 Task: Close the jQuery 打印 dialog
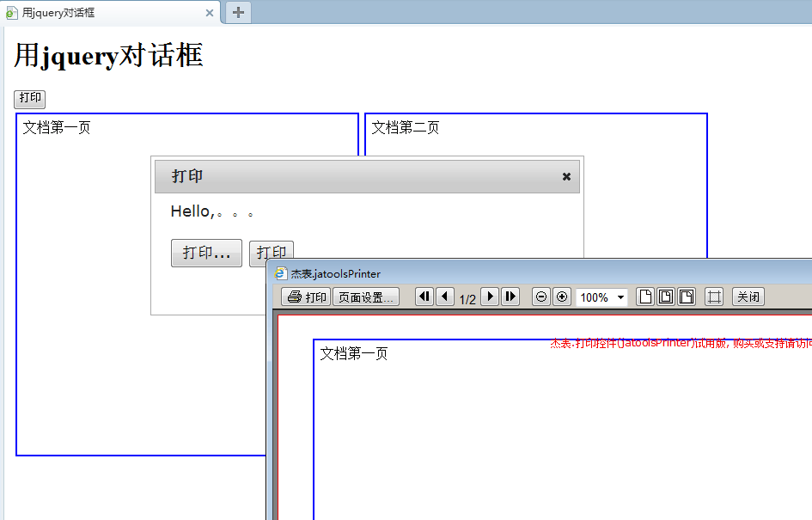point(566,176)
